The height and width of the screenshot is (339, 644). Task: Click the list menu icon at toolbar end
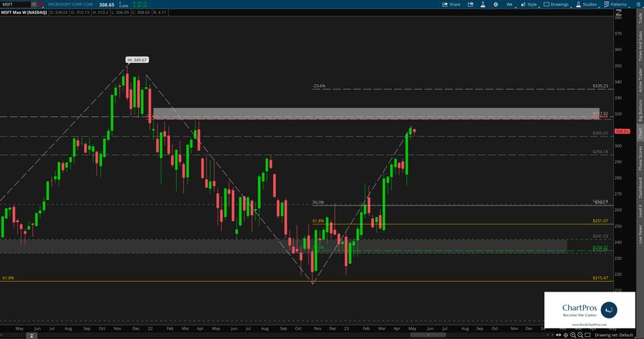(638, 4)
